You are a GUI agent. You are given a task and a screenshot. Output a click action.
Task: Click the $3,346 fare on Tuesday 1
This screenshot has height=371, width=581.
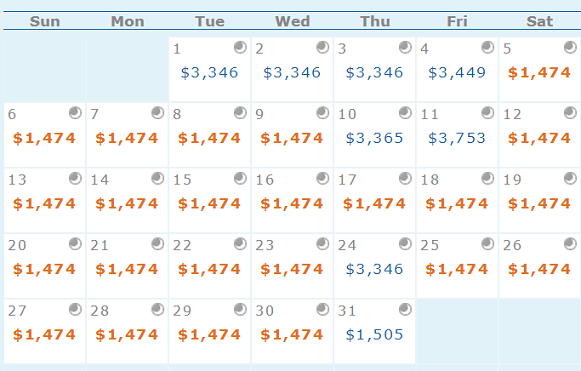209,73
